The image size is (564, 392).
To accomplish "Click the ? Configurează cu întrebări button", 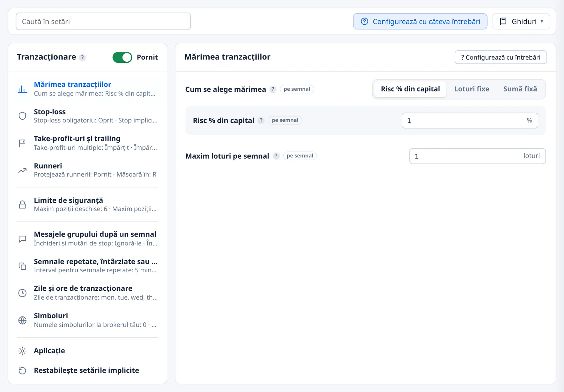I will pos(501,57).
